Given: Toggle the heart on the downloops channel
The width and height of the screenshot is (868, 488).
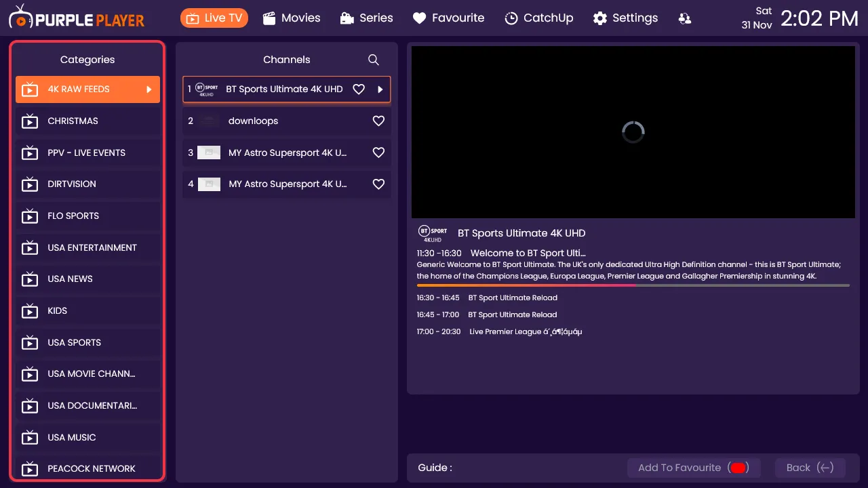Looking at the screenshot, I should point(378,121).
